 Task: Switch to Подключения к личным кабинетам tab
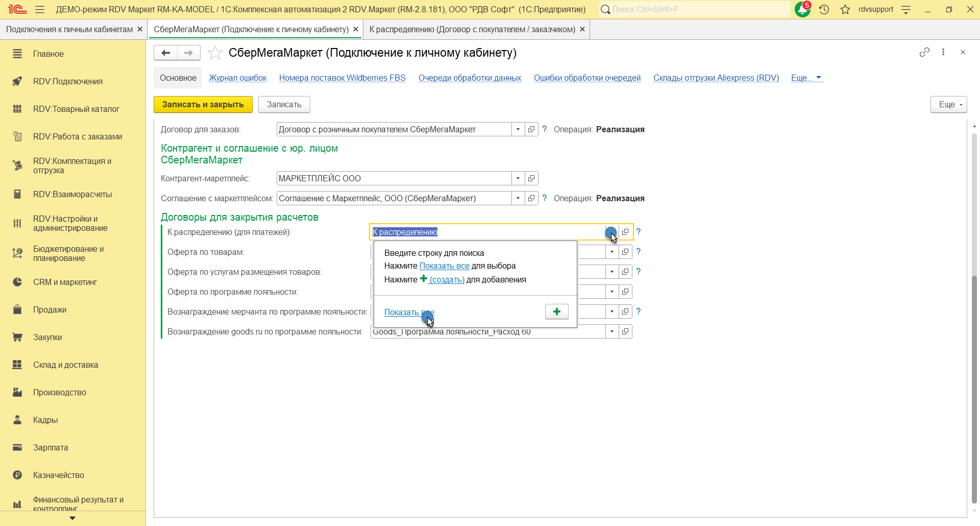click(69, 30)
